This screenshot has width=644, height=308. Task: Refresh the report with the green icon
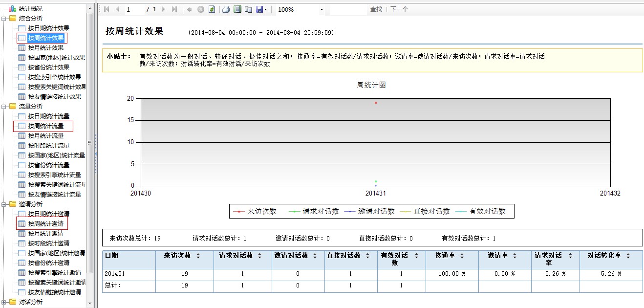tap(212, 9)
